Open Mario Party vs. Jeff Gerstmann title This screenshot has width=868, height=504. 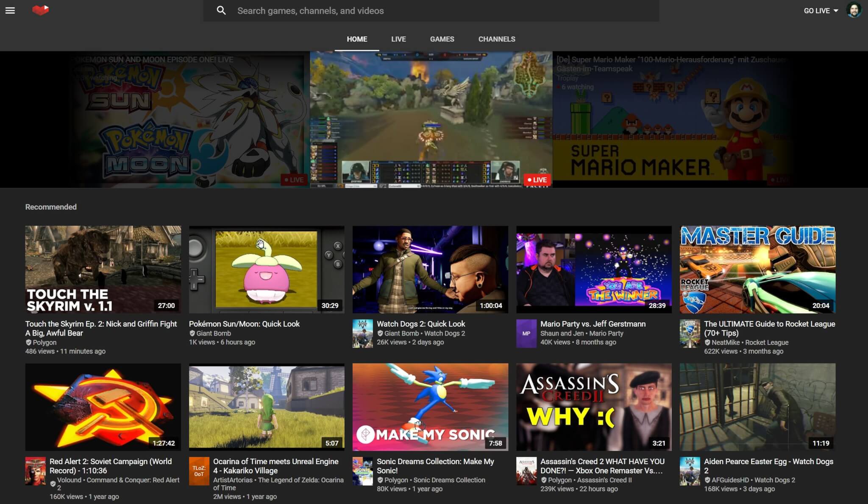[x=593, y=324]
